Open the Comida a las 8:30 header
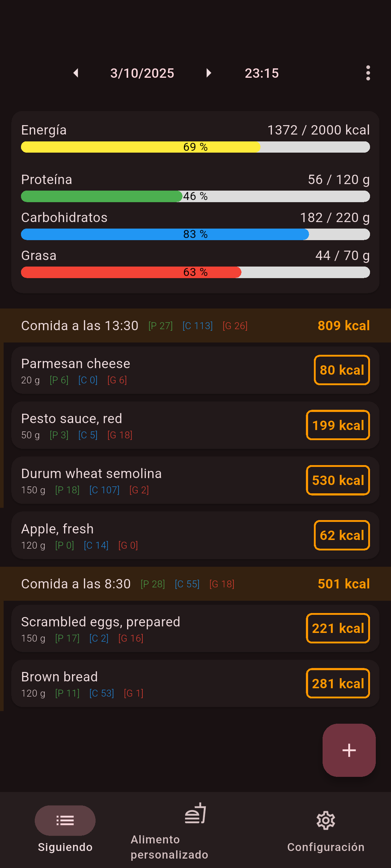Screen dimensions: 391x868 click(195, 584)
